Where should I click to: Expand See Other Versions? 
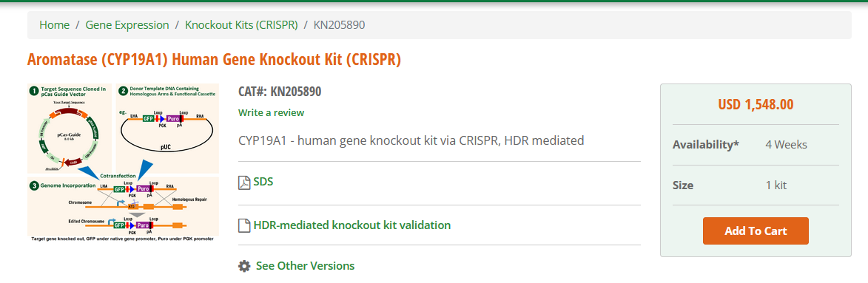(x=305, y=266)
